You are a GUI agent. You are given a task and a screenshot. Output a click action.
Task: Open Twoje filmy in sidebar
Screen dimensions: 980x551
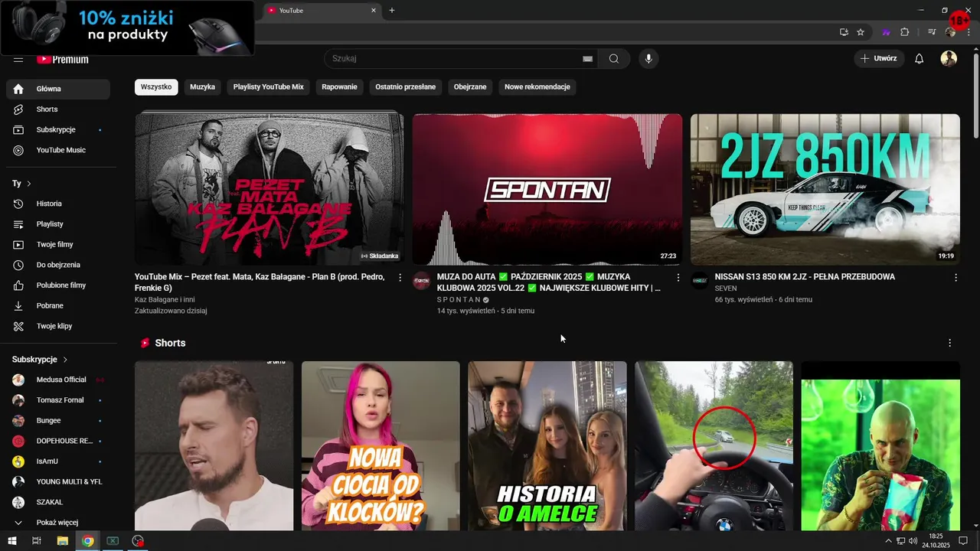tap(58, 244)
